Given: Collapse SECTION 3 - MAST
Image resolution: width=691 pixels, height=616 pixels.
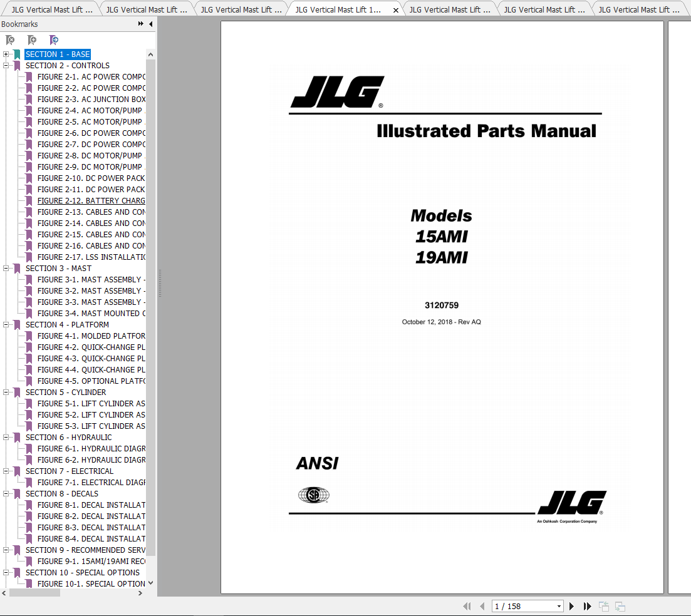Looking at the screenshot, I should coord(6,268).
